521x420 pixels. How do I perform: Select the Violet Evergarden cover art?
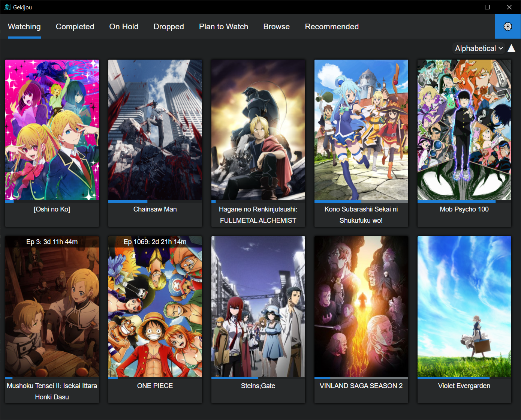point(464,306)
